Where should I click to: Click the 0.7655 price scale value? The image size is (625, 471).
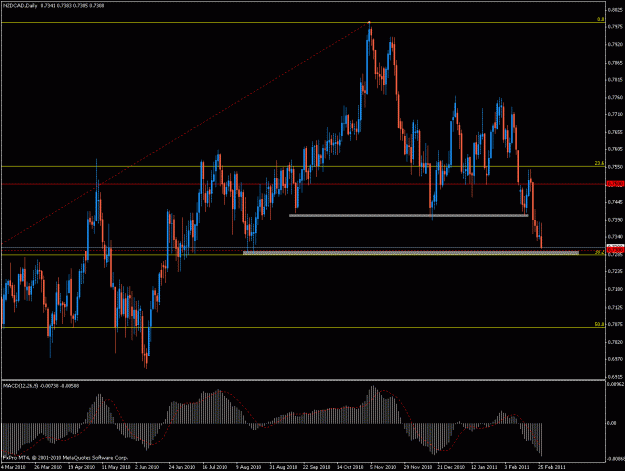tap(615, 132)
